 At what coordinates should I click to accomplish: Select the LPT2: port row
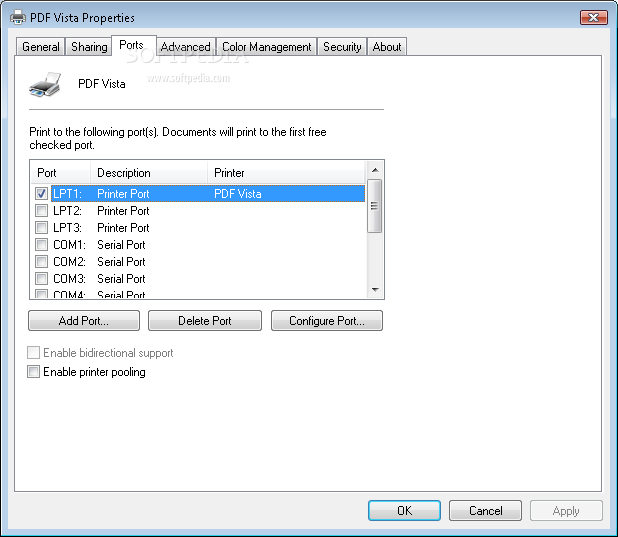coord(198,211)
